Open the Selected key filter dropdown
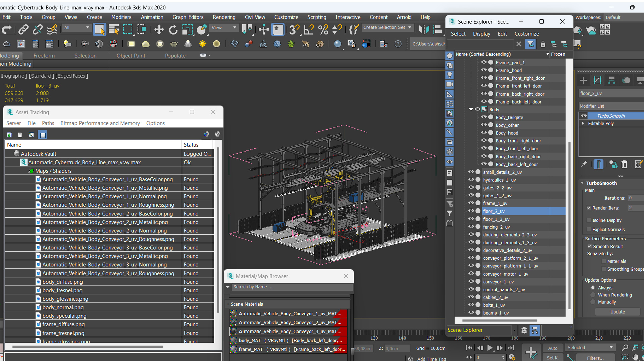 [590, 347]
